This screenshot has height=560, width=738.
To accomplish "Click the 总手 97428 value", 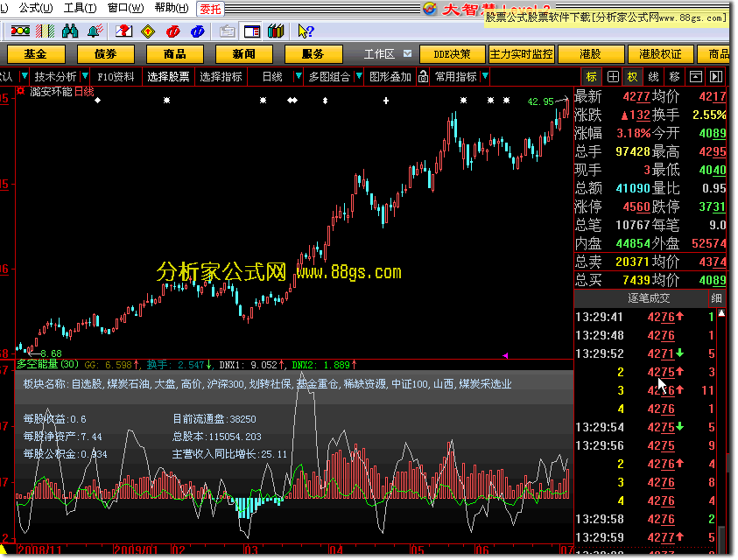I will click(x=633, y=151).
